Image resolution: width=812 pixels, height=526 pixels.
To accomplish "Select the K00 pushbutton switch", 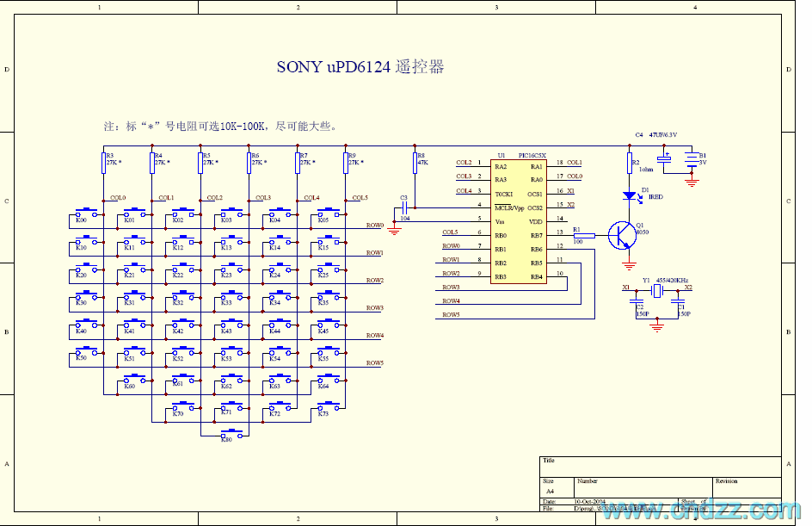I will coord(86,213).
